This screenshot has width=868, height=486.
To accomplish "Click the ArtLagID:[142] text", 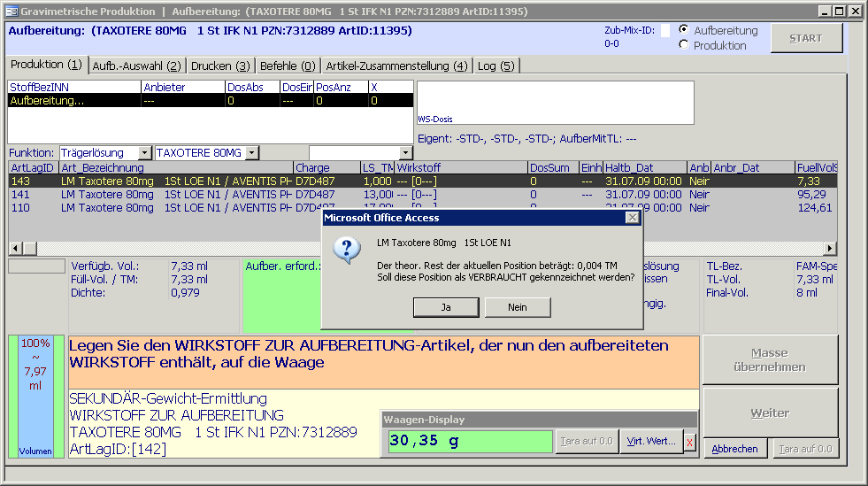I will click(118, 449).
